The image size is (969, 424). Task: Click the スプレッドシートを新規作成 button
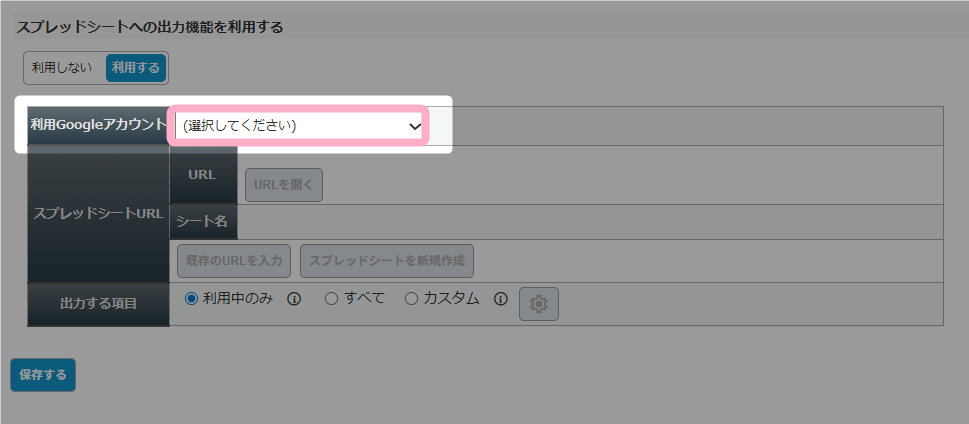(x=387, y=261)
